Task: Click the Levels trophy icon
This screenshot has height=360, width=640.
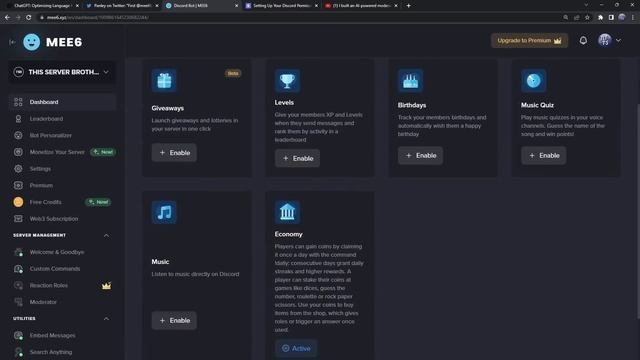Action: point(287,81)
